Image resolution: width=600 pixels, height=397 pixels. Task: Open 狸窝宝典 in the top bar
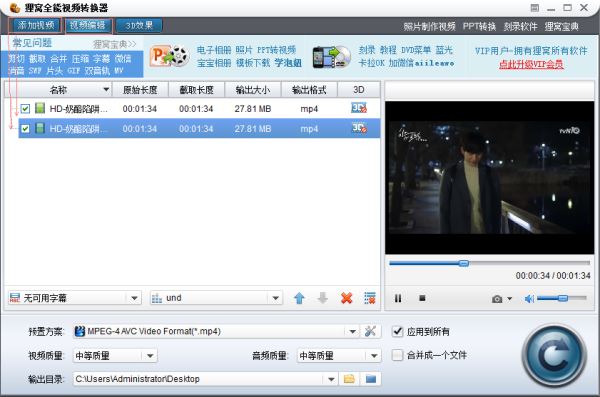562,26
